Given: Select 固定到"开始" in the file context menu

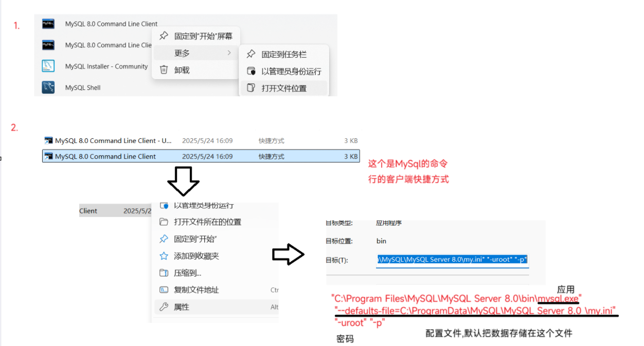Looking at the screenshot, I should click(x=195, y=239).
